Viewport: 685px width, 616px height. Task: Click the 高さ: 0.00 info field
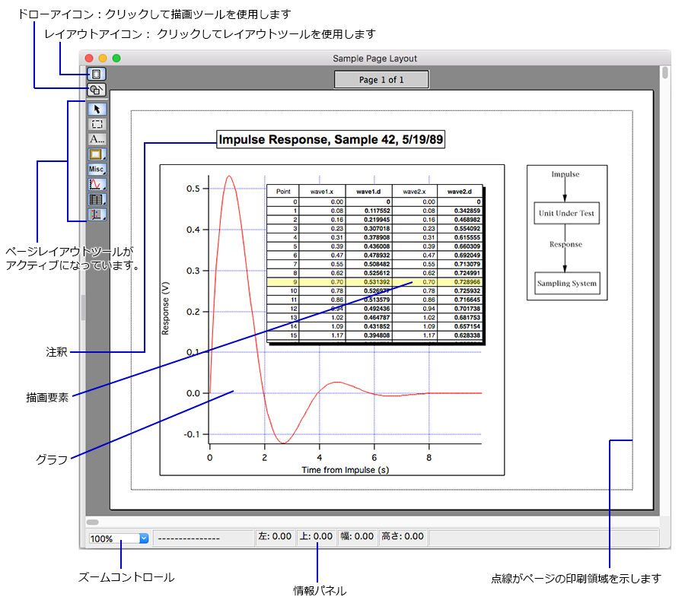[403, 537]
